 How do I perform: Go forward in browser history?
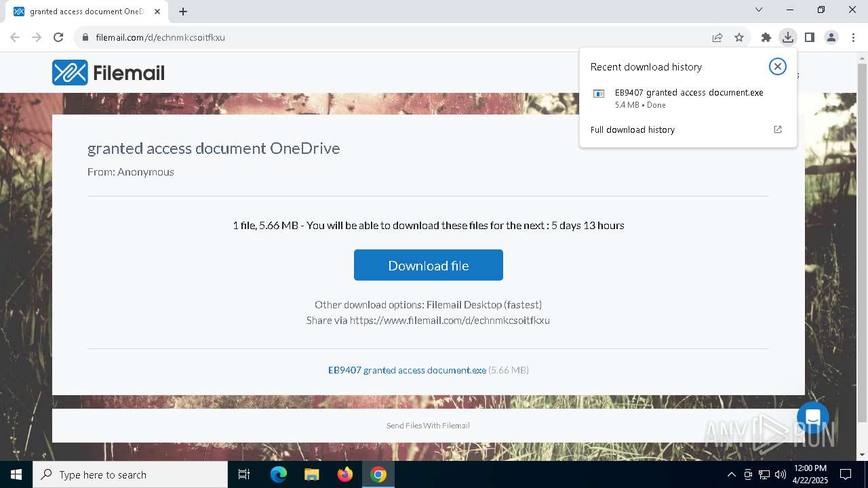click(x=37, y=37)
